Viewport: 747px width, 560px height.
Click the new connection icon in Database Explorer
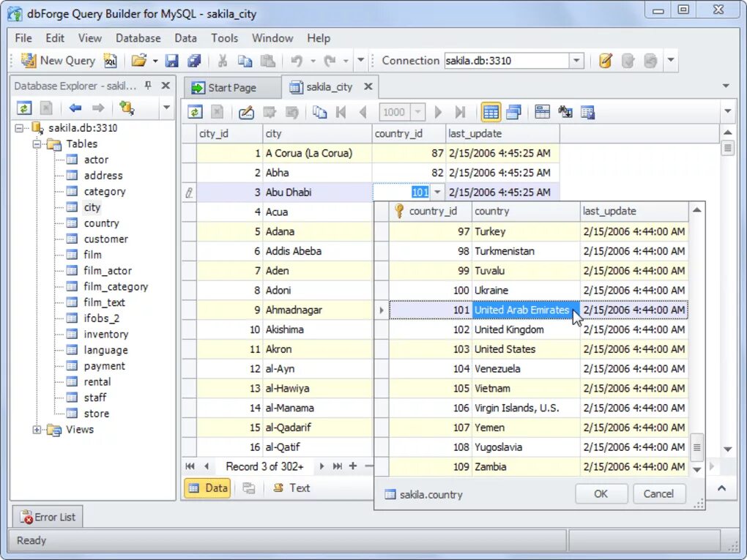pyautogui.click(x=126, y=108)
